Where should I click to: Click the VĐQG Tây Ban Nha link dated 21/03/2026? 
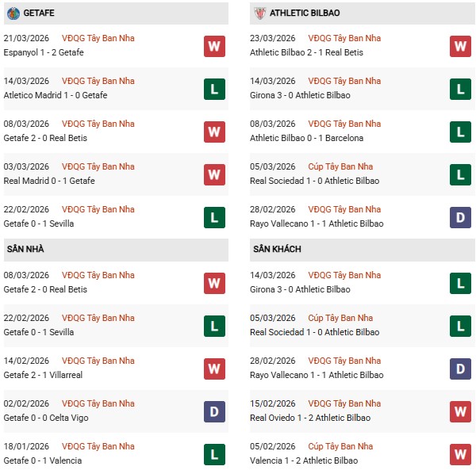pos(98,38)
